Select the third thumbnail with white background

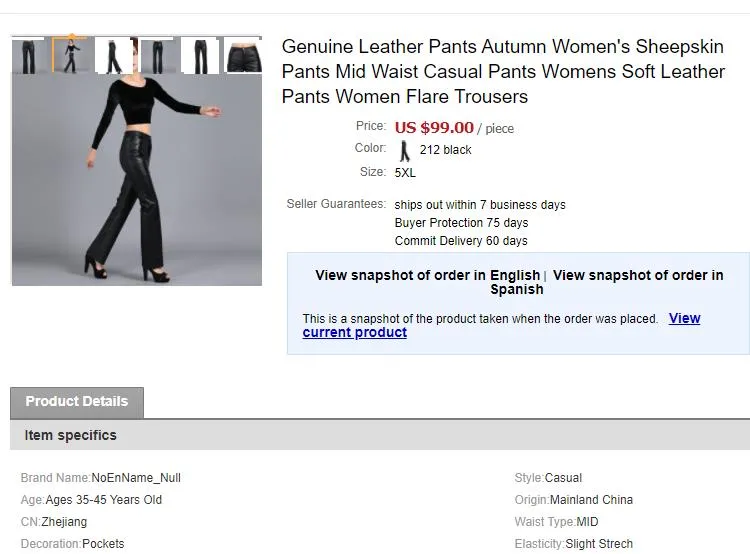pyautogui.click(x=113, y=55)
